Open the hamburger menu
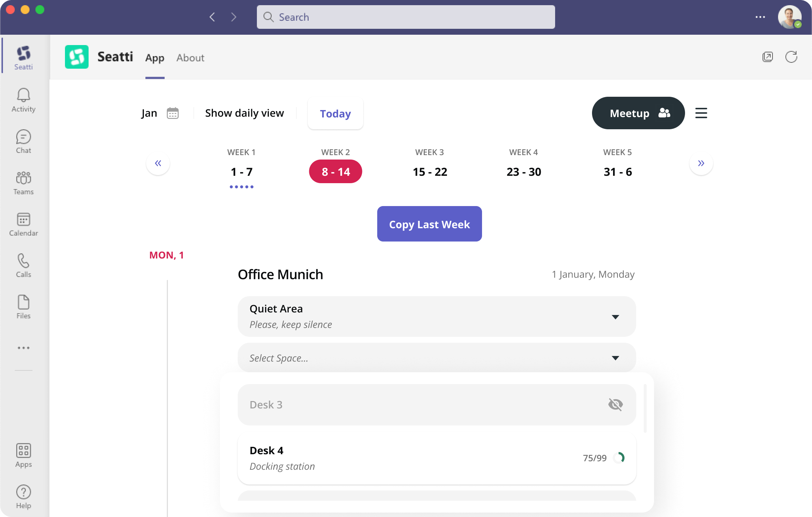The image size is (812, 517). click(x=701, y=113)
